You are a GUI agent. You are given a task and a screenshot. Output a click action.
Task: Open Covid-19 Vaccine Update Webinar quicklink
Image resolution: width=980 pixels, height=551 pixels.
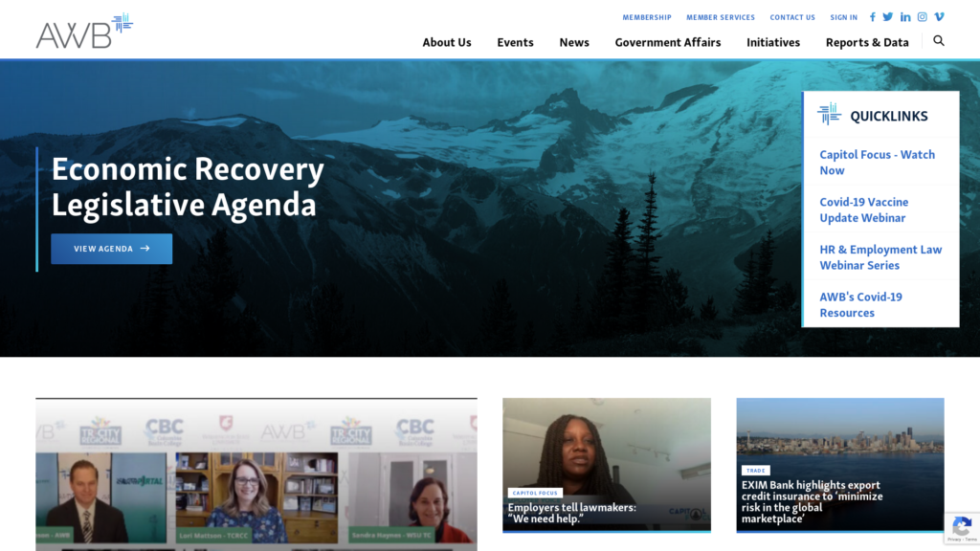tap(864, 209)
